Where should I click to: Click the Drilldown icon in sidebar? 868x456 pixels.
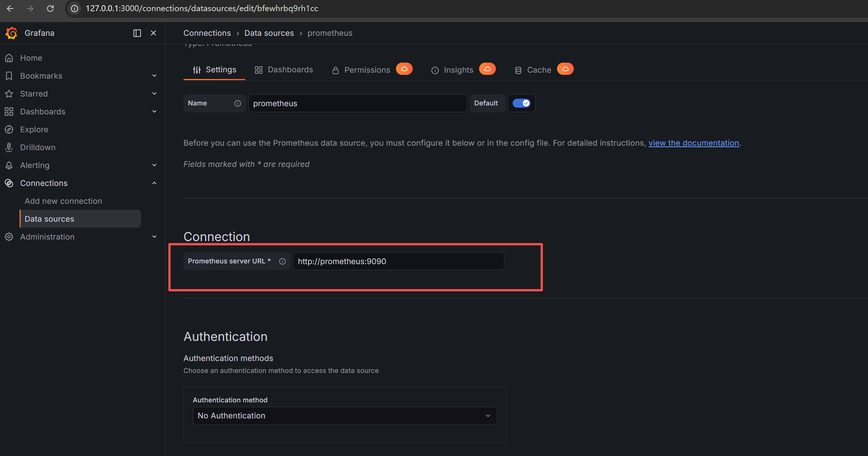click(9, 147)
